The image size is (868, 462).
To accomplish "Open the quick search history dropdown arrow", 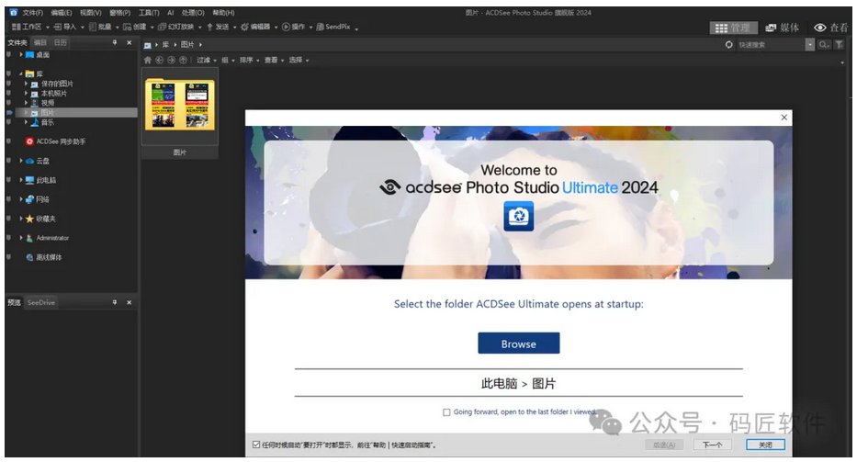I will tap(810, 45).
